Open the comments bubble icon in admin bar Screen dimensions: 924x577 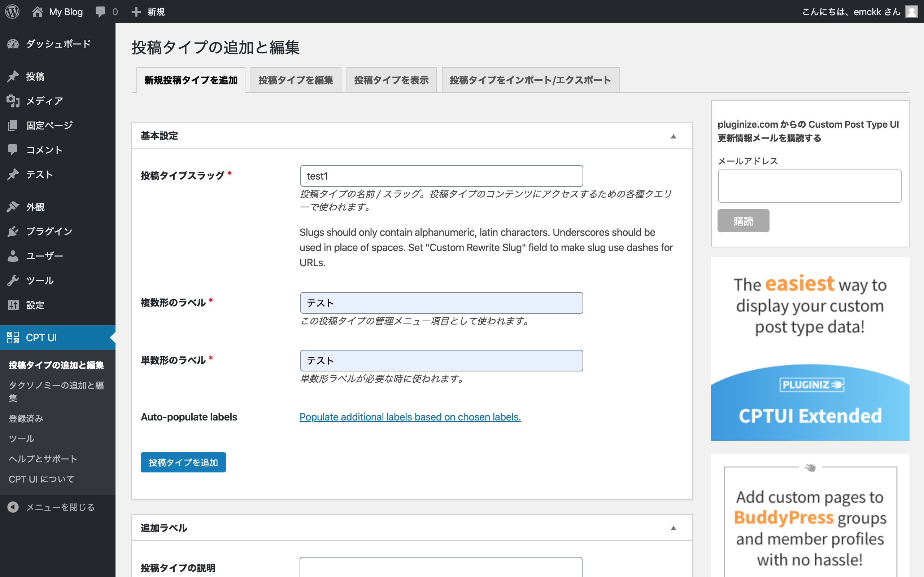pyautogui.click(x=101, y=12)
